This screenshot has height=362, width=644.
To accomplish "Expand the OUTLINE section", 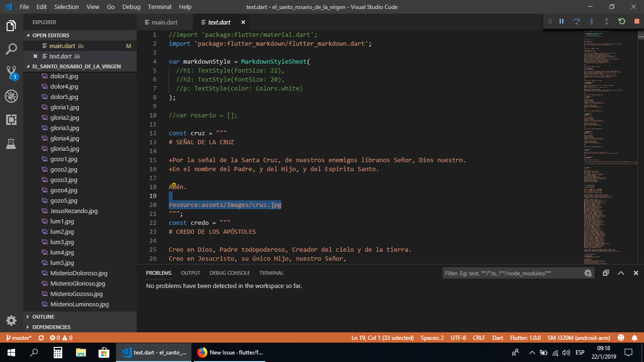I will [x=80, y=317].
